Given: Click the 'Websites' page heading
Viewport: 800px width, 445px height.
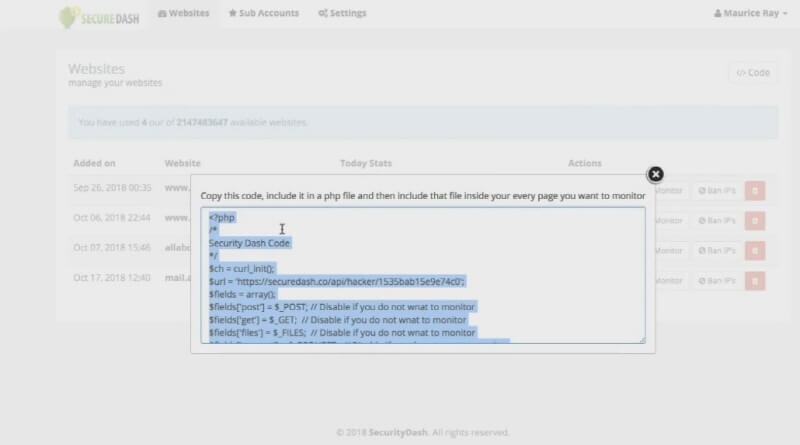Looking at the screenshot, I should point(96,69).
